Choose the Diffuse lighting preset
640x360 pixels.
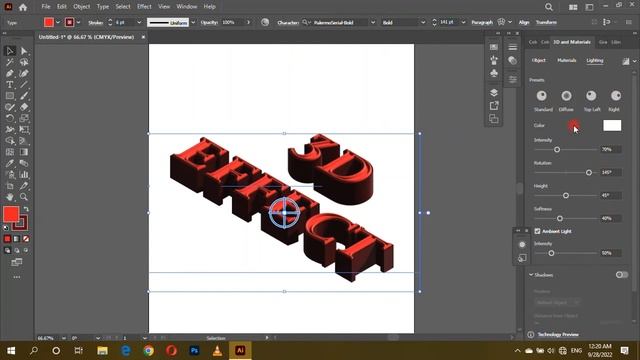(x=566, y=96)
